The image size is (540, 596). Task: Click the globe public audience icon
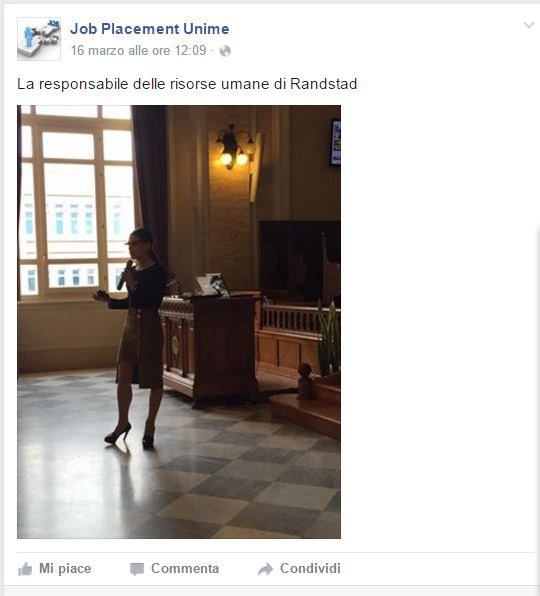(225, 51)
